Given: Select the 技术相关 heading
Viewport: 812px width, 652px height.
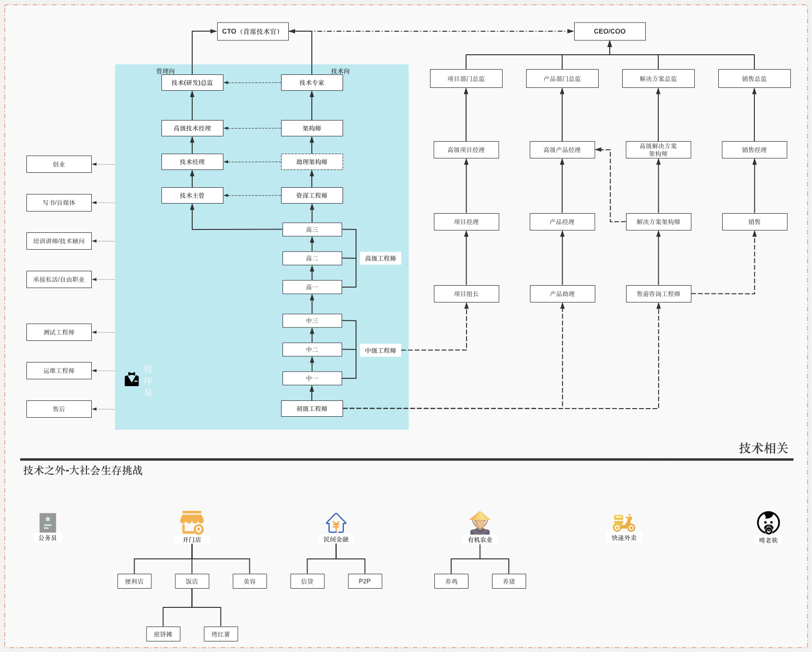Looking at the screenshot, I should click(763, 448).
